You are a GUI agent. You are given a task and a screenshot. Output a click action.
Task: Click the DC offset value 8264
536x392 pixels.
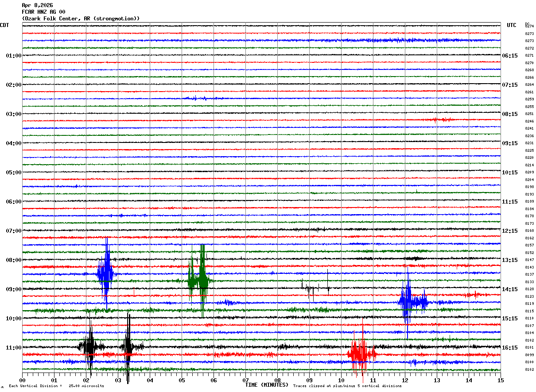(529, 85)
